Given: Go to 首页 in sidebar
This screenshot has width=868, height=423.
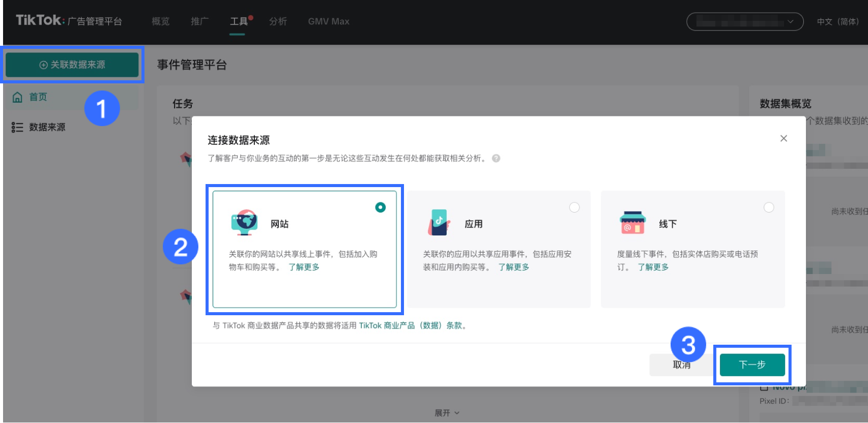Looking at the screenshot, I should click(x=38, y=97).
